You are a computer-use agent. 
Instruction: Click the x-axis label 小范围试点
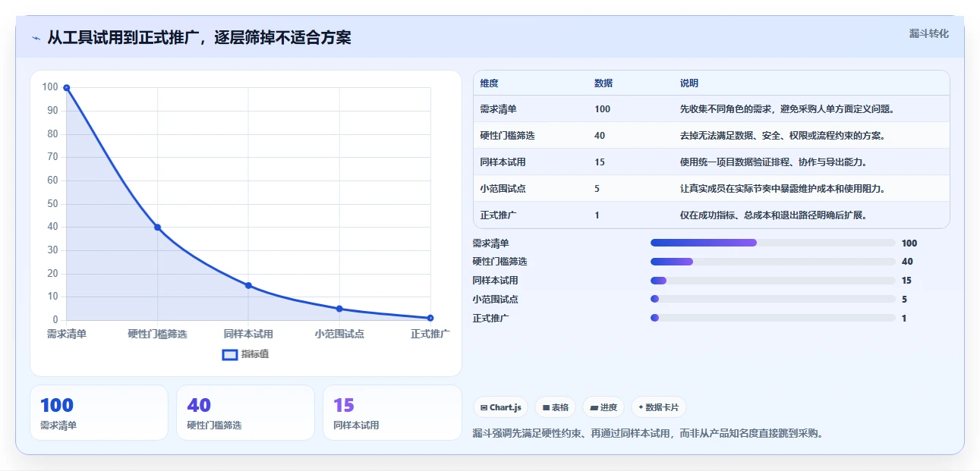tap(339, 334)
